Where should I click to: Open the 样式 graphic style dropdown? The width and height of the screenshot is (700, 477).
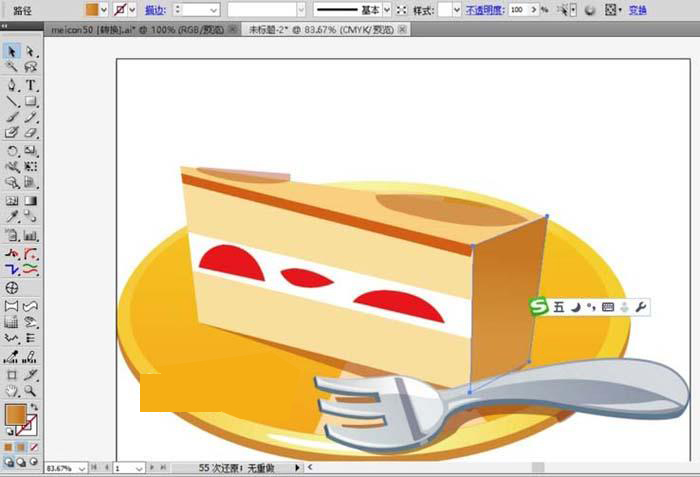(x=457, y=10)
